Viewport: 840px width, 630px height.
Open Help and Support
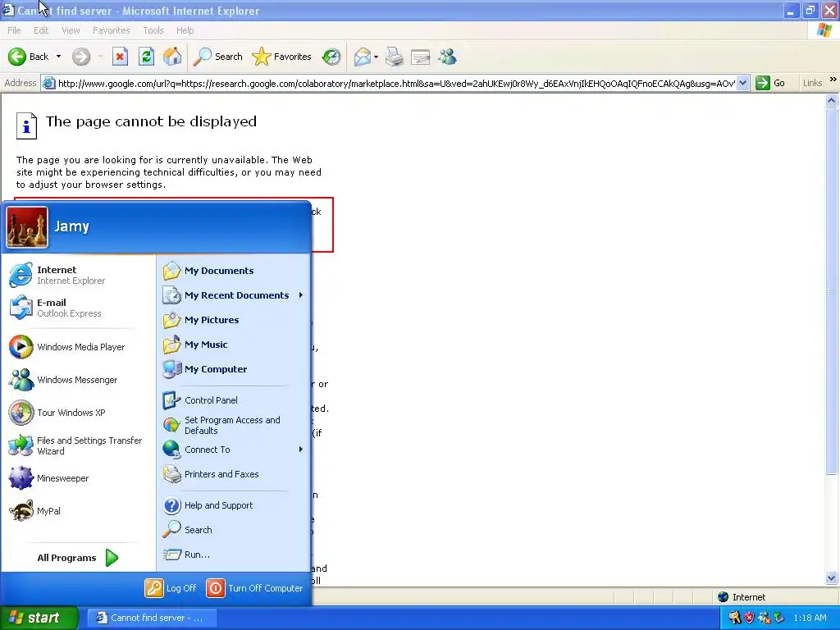click(x=208, y=505)
